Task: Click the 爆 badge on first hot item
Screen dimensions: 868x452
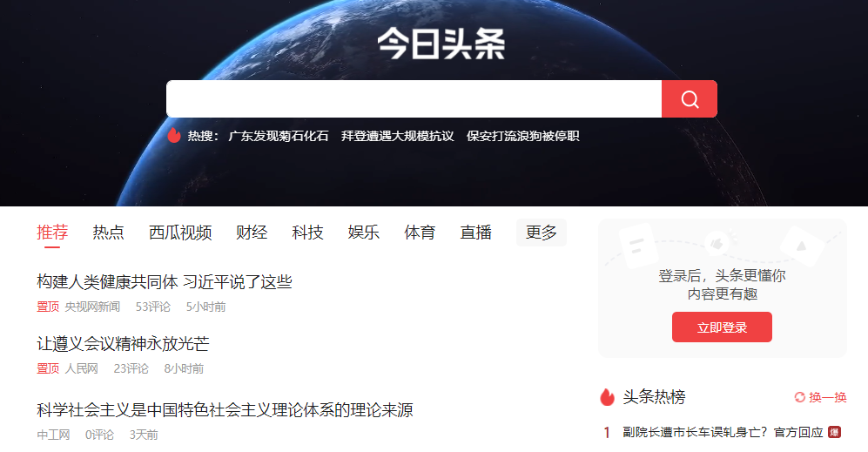Action: point(834,432)
